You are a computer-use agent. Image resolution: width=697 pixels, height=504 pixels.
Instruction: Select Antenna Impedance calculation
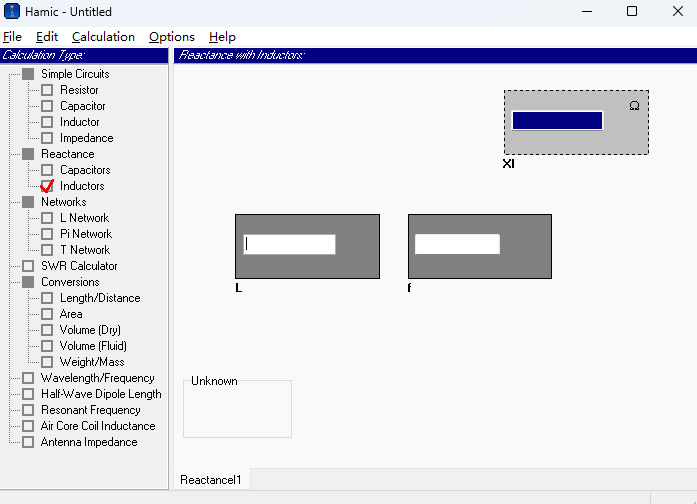[88, 442]
